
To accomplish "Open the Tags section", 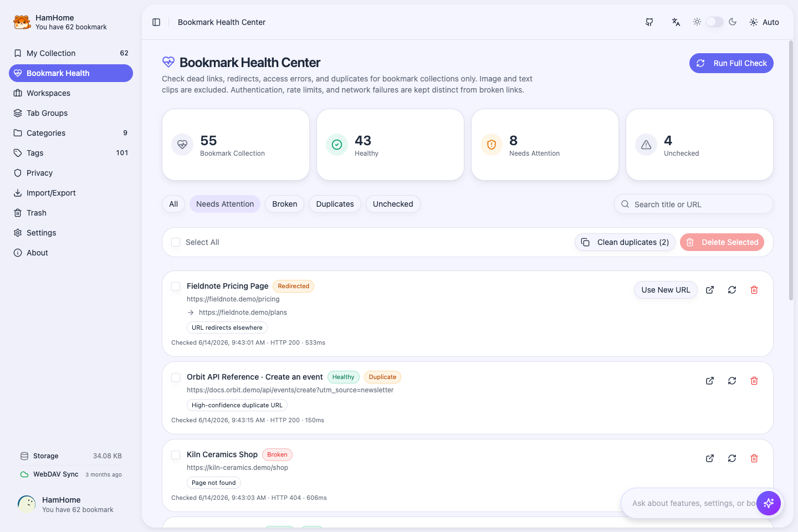I will click(x=71, y=153).
